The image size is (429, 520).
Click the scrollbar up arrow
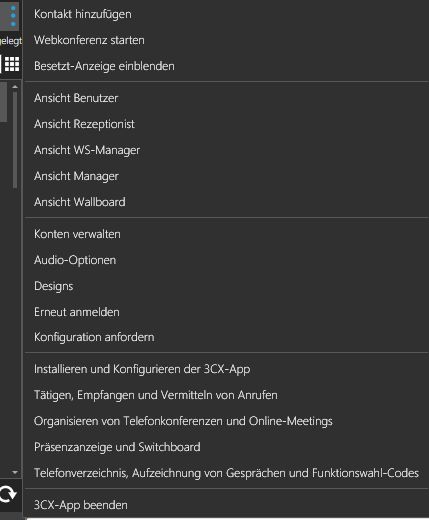click(15, 87)
